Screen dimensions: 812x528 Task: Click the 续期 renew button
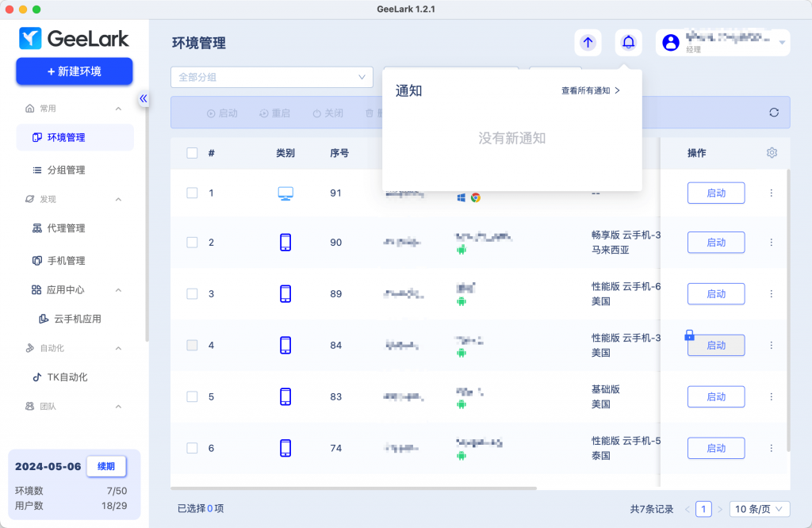(106, 466)
